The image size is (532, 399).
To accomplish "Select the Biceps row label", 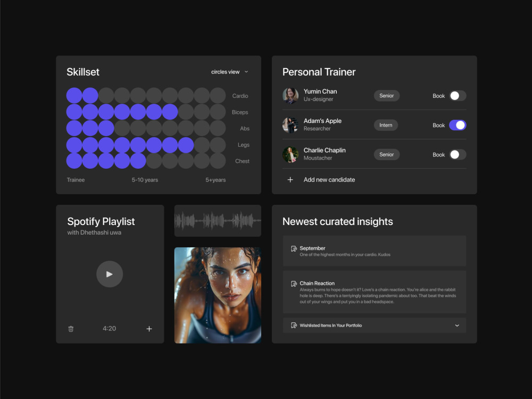I will click(x=240, y=112).
